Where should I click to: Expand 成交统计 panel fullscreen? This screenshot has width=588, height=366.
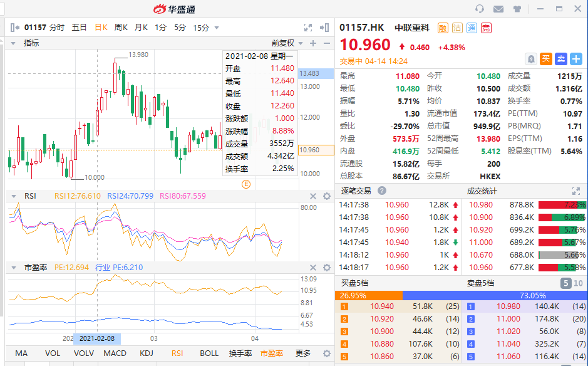(x=576, y=191)
